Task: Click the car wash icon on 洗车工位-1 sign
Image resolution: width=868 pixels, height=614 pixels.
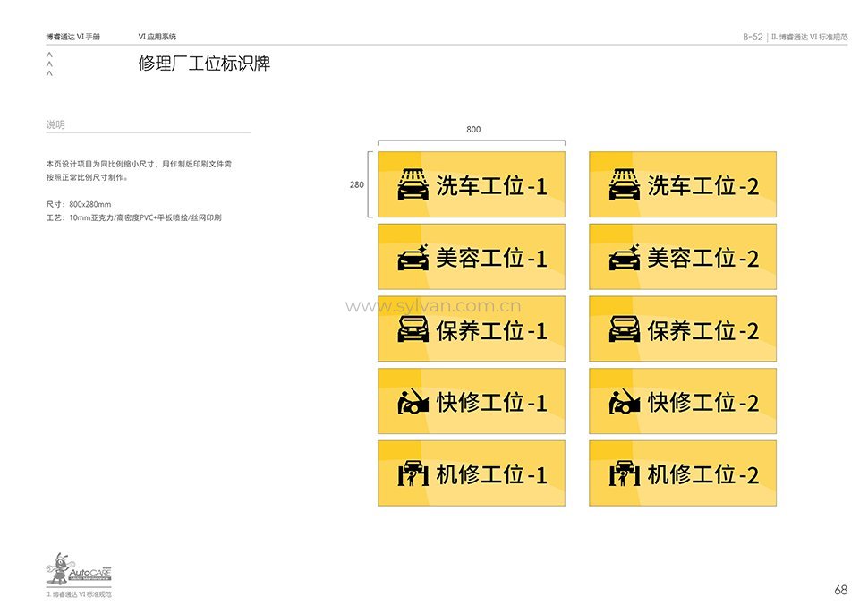Action: pyautogui.click(x=413, y=185)
